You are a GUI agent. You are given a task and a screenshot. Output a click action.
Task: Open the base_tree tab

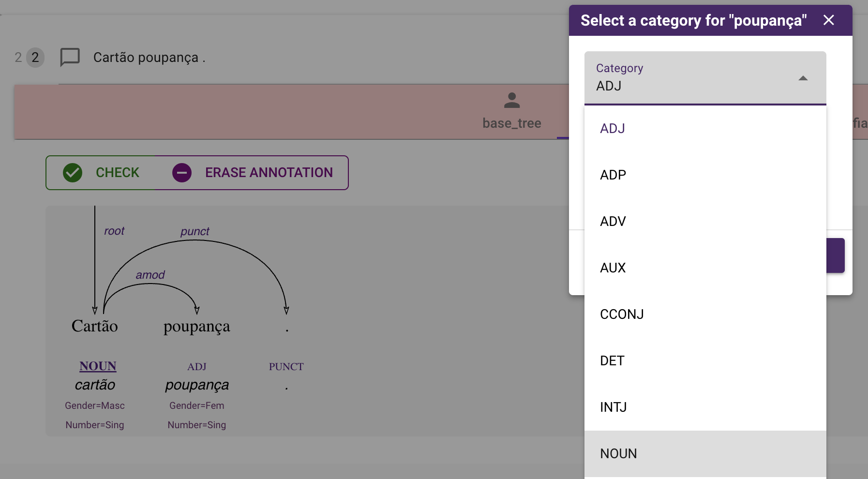(x=511, y=123)
